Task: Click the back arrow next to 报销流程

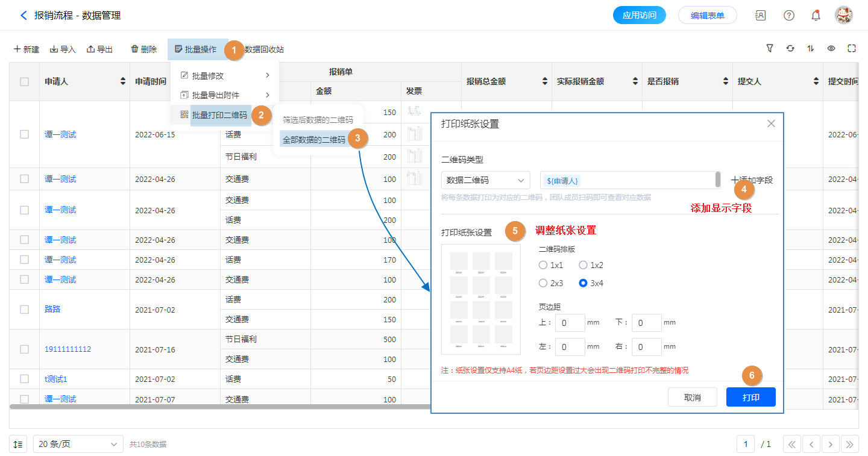Action: (24, 16)
